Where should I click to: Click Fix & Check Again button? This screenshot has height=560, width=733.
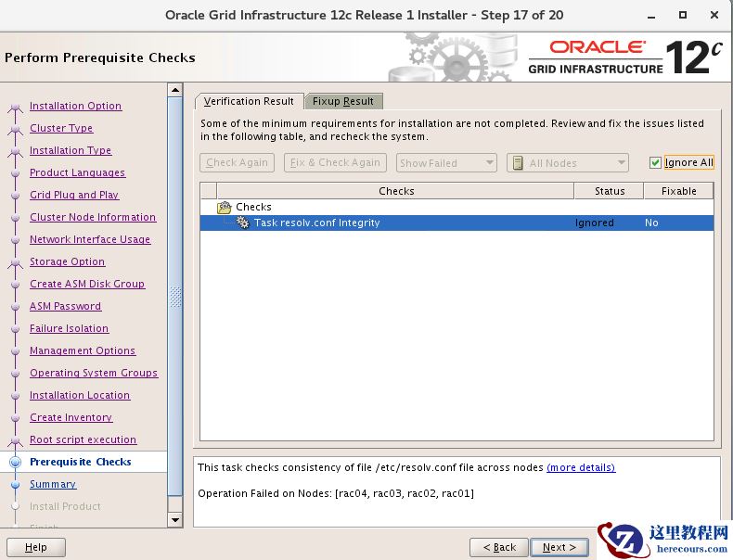(x=335, y=162)
